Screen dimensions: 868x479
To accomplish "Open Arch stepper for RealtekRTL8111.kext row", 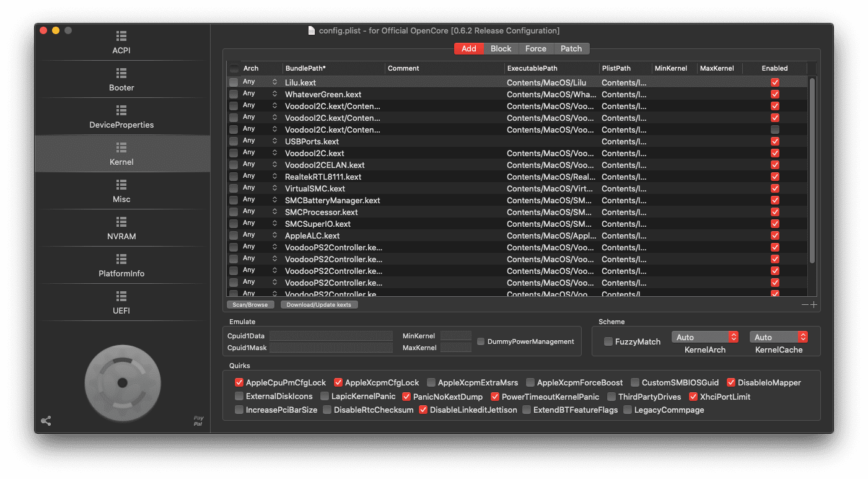I will pos(274,176).
